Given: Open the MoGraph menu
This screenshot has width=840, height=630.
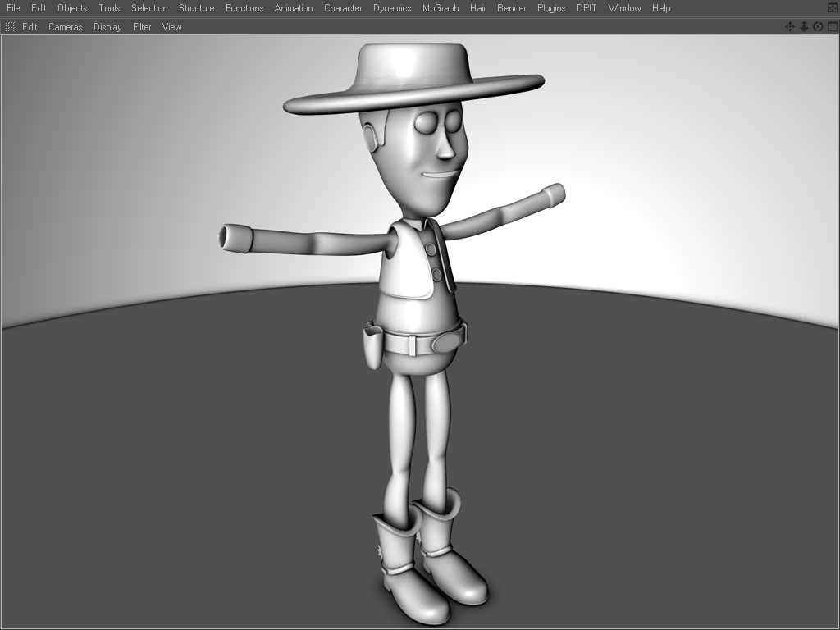Looking at the screenshot, I should click(441, 8).
